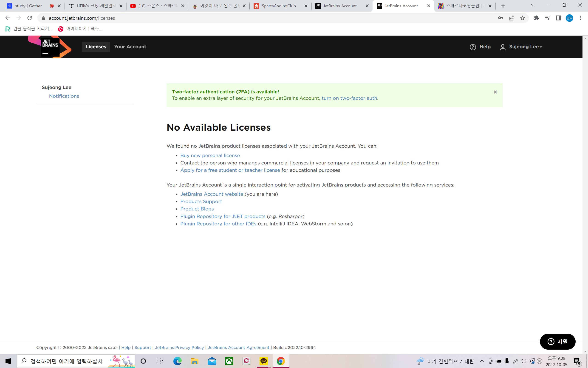
Task: Open the Help link in the footer
Action: pyautogui.click(x=126, y=348)
